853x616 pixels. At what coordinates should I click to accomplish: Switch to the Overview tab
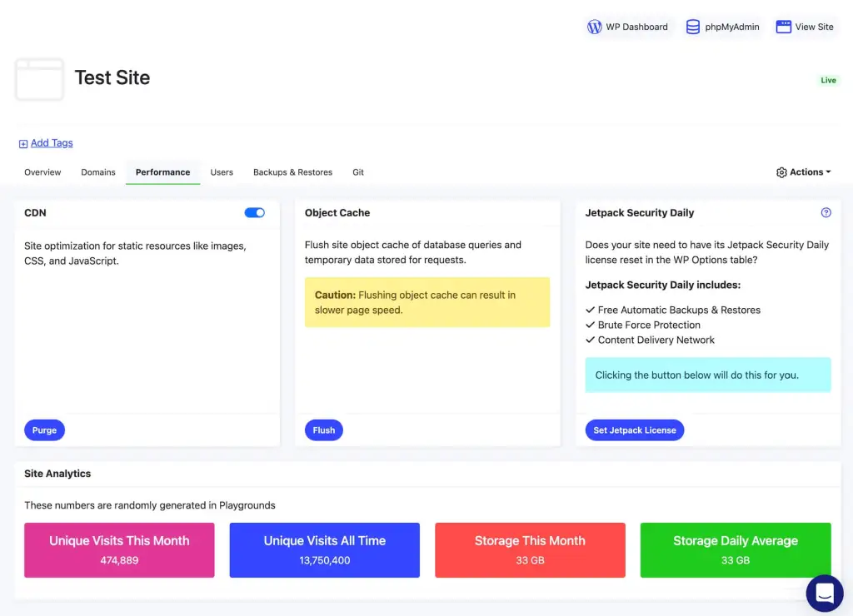[x=42, y=172]
